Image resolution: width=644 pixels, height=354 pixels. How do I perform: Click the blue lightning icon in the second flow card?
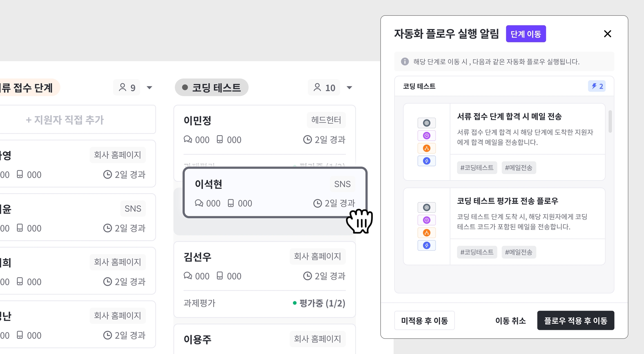click(427, 246)
